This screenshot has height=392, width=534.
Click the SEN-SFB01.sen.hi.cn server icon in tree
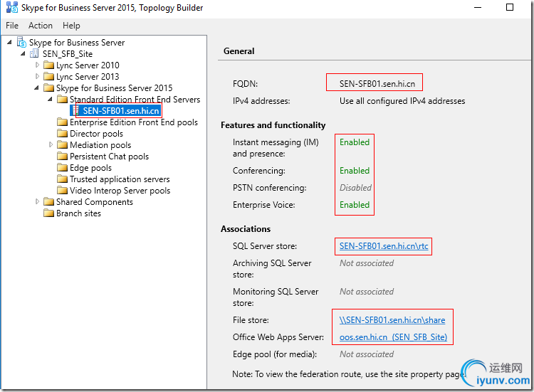(75, 110)
